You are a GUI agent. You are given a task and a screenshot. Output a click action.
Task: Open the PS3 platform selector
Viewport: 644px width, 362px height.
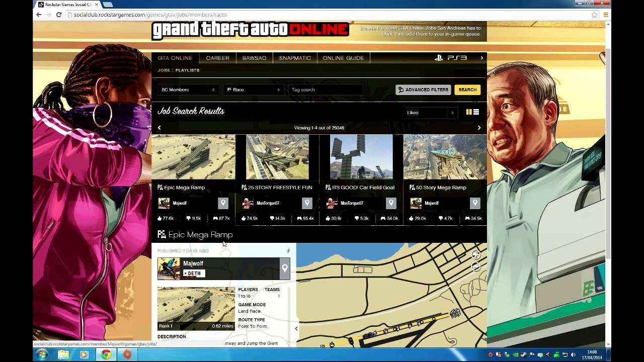[450, 58]
